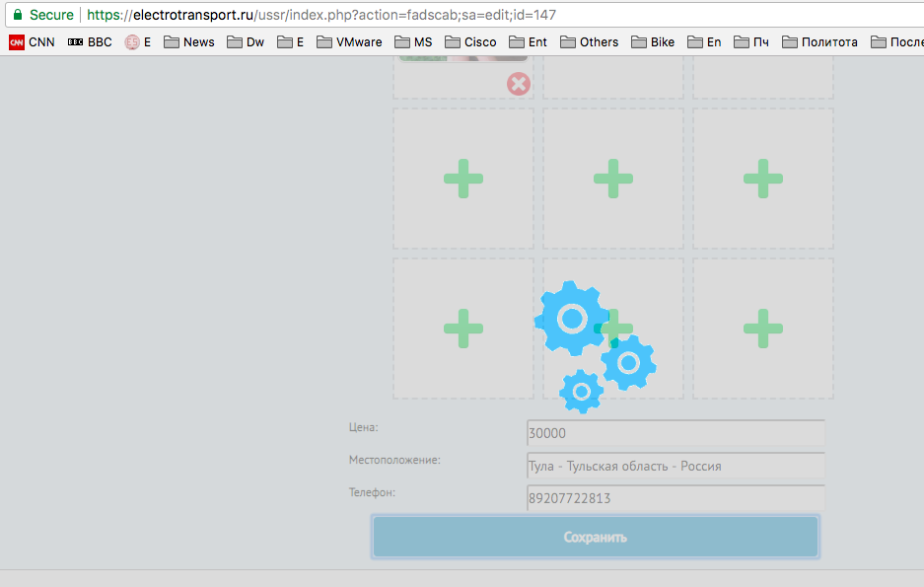Click plus icon in middle row's left photo slot
The width and height of the screenshot is (924, 587).
point(462,179)
